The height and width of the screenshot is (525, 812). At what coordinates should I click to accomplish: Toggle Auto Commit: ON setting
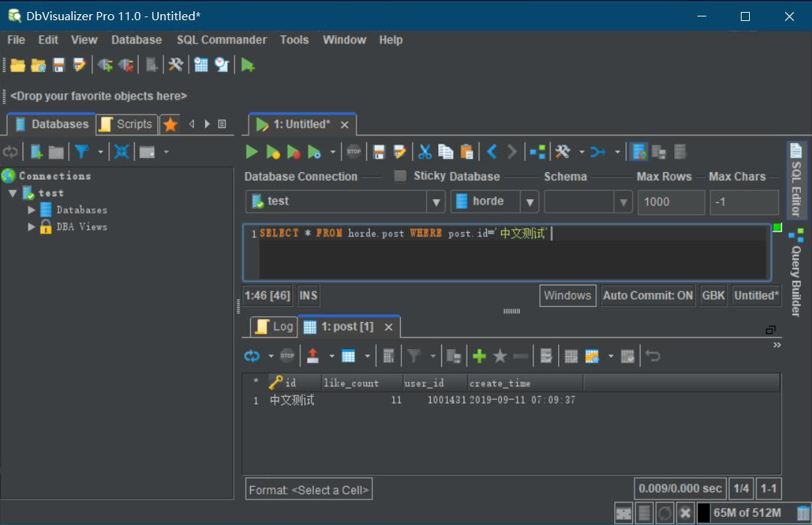tap(647, 296)
